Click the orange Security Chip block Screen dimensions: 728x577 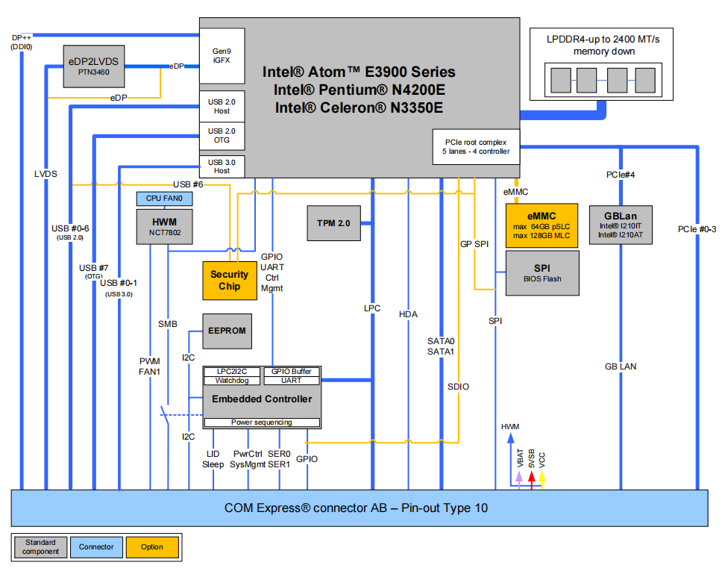tap(229, 280)
